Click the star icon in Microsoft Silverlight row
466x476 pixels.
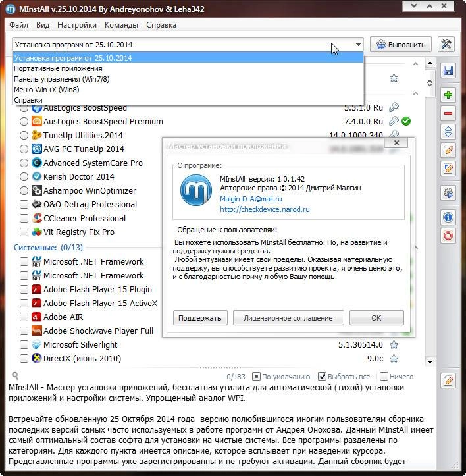(x=394, y=345)
